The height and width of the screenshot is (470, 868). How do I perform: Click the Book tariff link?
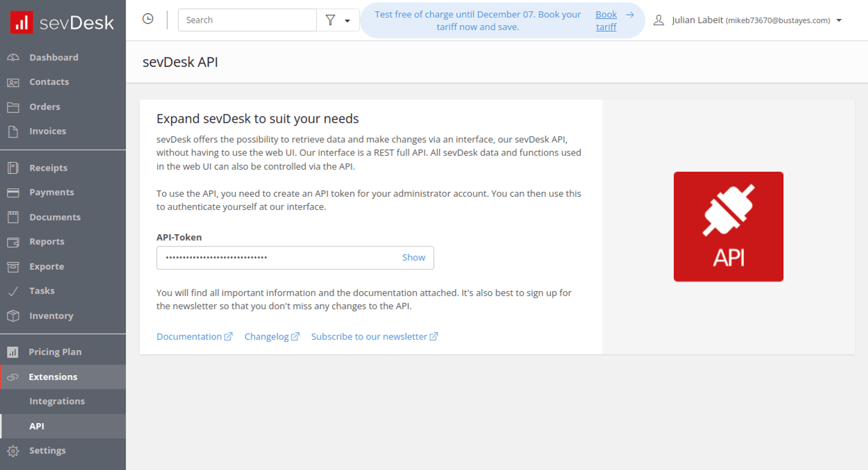(606, 20)
